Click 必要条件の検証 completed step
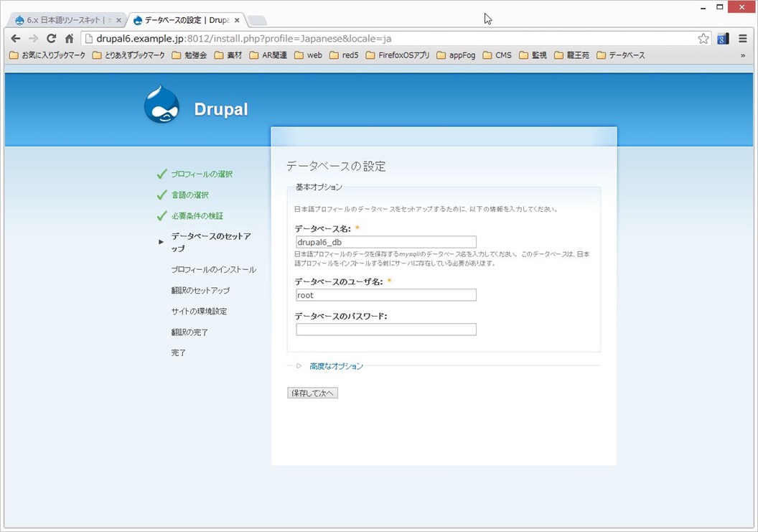 point(197,215)
